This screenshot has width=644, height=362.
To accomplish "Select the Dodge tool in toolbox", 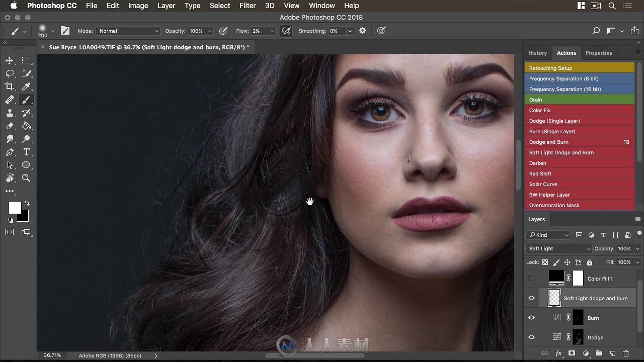I will coord(26,139).
